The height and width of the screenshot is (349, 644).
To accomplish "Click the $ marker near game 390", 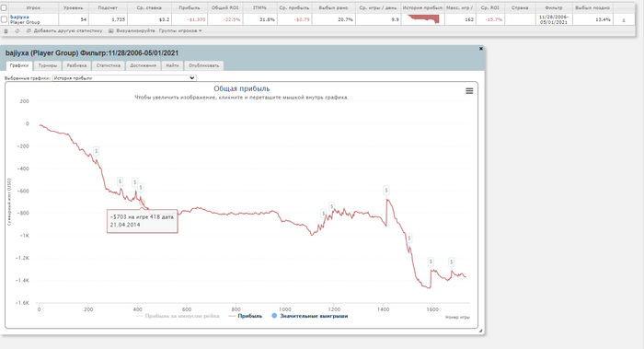I will [134, 182].
